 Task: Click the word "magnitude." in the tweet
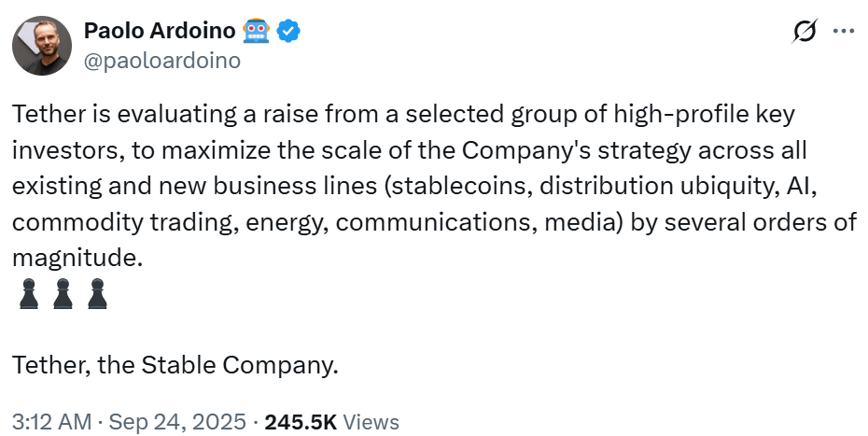[x=77, y=259]
